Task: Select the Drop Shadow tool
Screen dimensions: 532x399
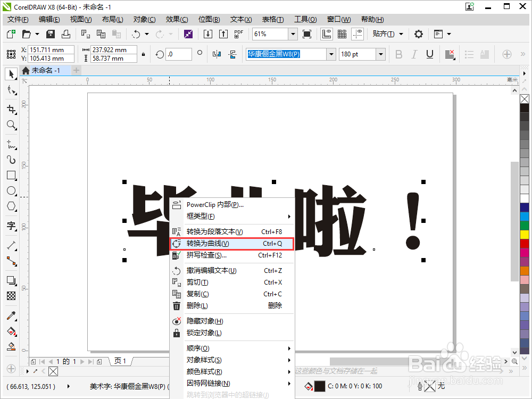Action: click(x=11, y=280)
